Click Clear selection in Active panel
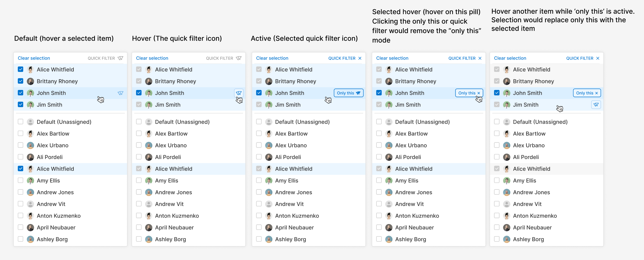Screen dimensions: 644x260 tap(272, 58)
